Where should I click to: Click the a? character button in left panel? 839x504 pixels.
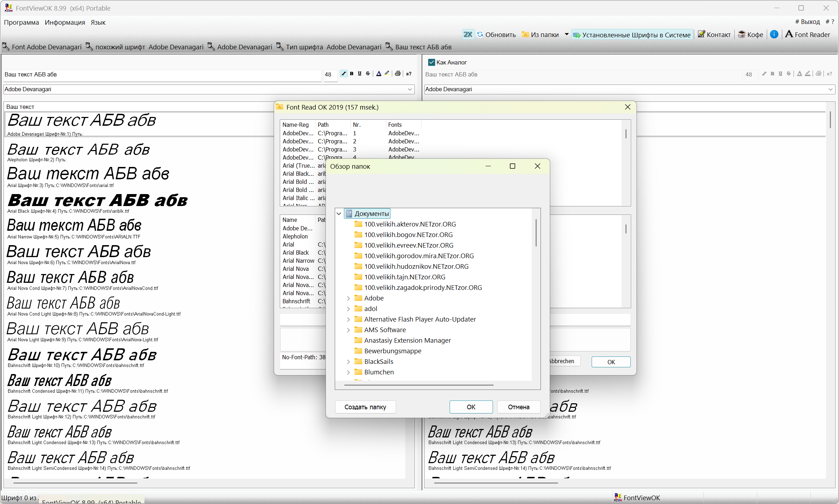point(409,74)
